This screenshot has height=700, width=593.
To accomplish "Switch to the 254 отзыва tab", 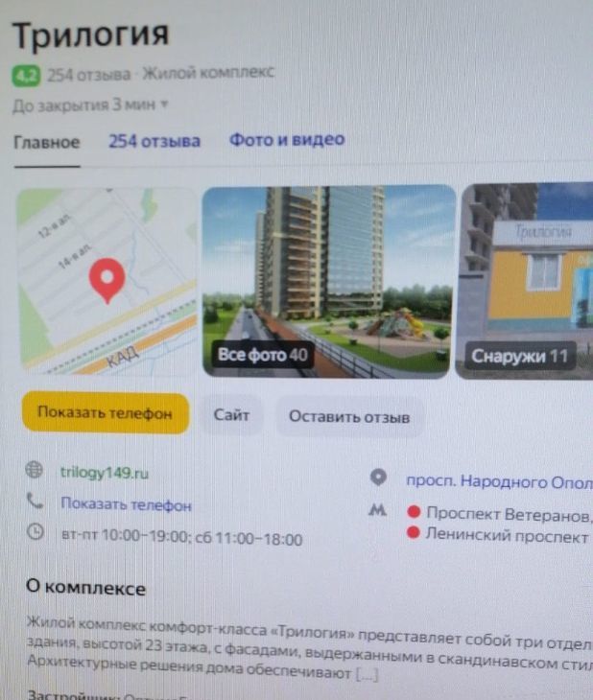I will coord(154,141).
